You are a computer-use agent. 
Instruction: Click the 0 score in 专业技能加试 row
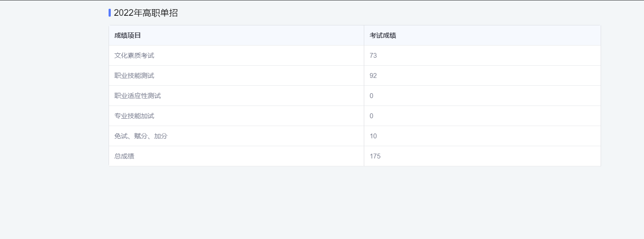tap(371, 116)
